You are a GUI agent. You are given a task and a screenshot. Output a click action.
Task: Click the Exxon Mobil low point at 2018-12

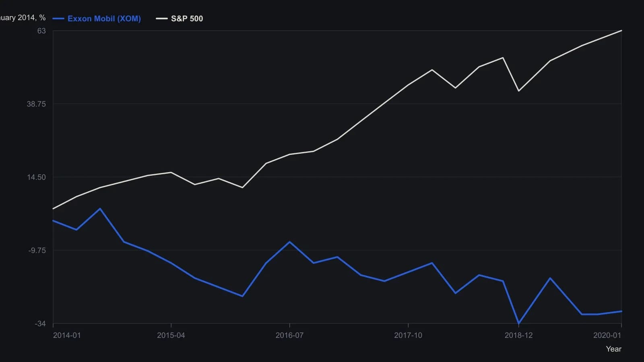pos(518,323)
